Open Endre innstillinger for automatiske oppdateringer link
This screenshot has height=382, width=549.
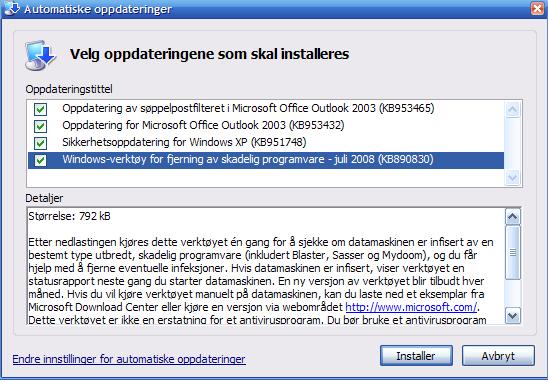point(129,359)
